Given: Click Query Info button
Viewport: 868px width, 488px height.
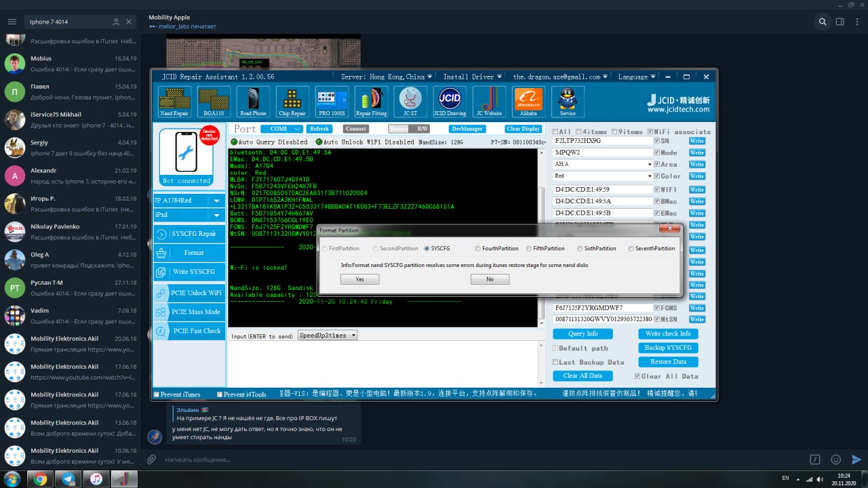Looking at the screenshot, I should (x=583, y=333).
